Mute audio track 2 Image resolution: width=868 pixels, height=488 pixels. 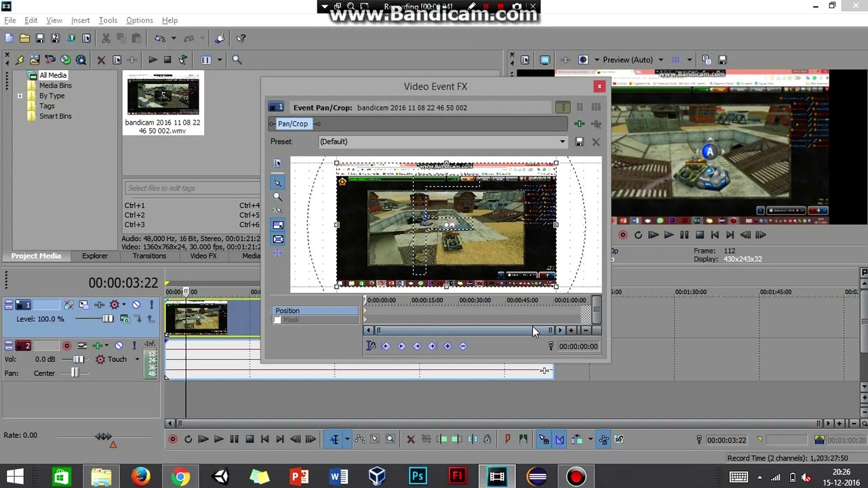click(119, 346)
